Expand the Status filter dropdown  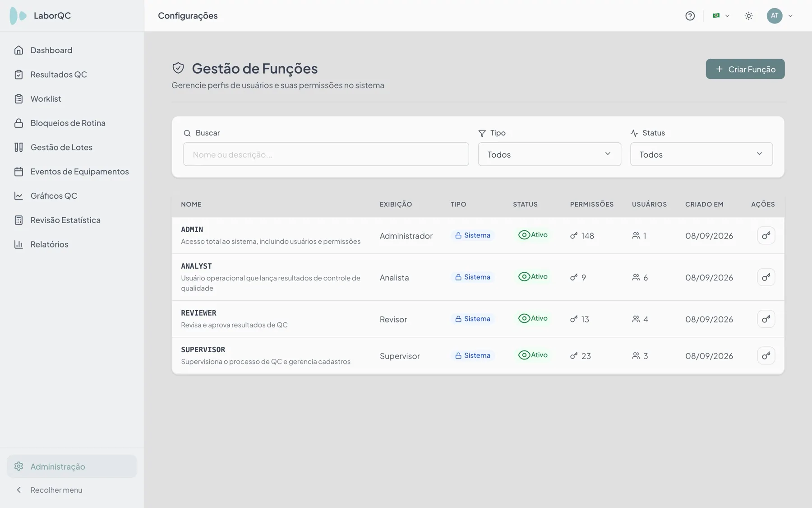[701, 154]
